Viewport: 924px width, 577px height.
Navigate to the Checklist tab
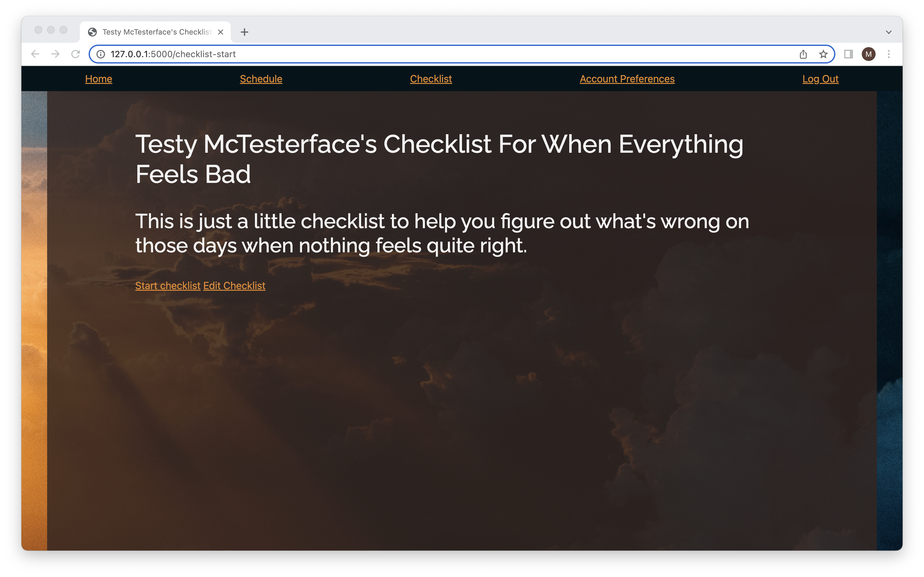click(431, 79)
